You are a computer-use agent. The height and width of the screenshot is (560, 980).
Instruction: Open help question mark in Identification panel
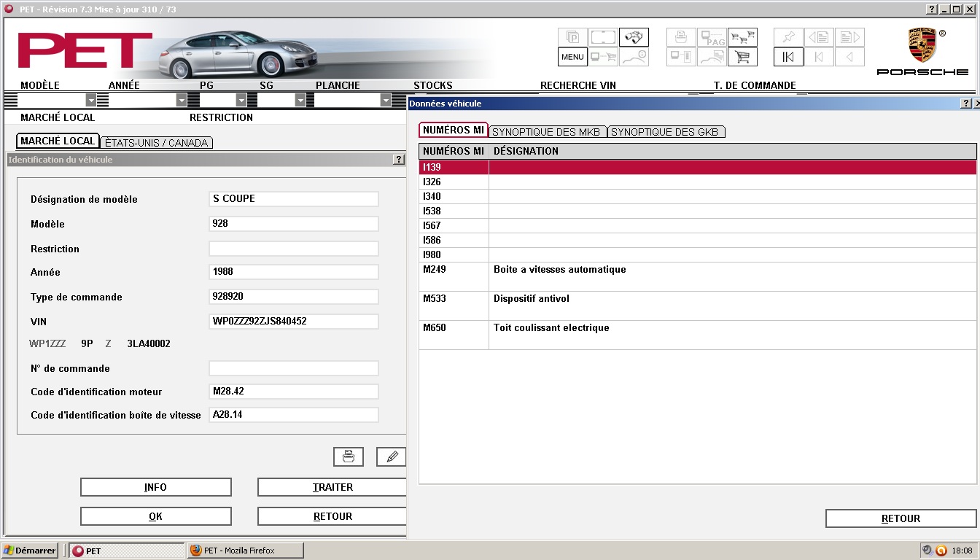click(x=398, y=159)
